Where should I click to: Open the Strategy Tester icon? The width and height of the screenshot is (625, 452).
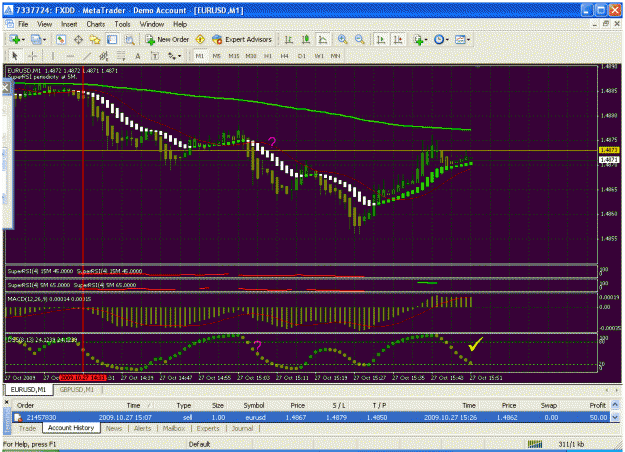click(x=130, y=39)
